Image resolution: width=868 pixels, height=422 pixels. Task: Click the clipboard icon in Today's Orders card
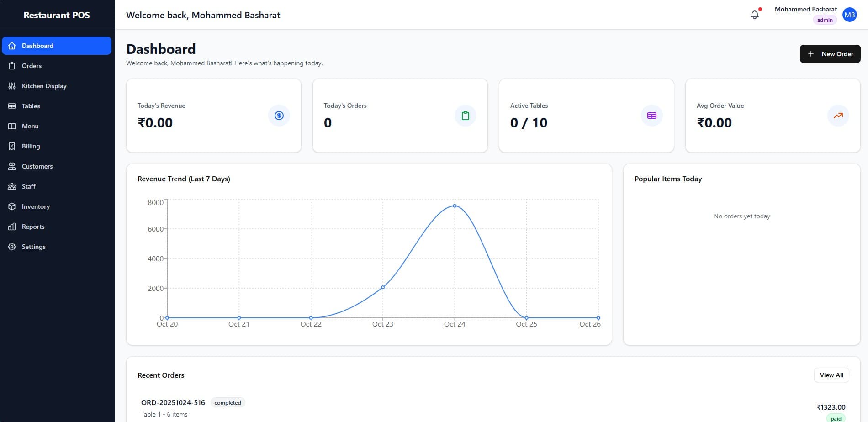tap(465, 116)
